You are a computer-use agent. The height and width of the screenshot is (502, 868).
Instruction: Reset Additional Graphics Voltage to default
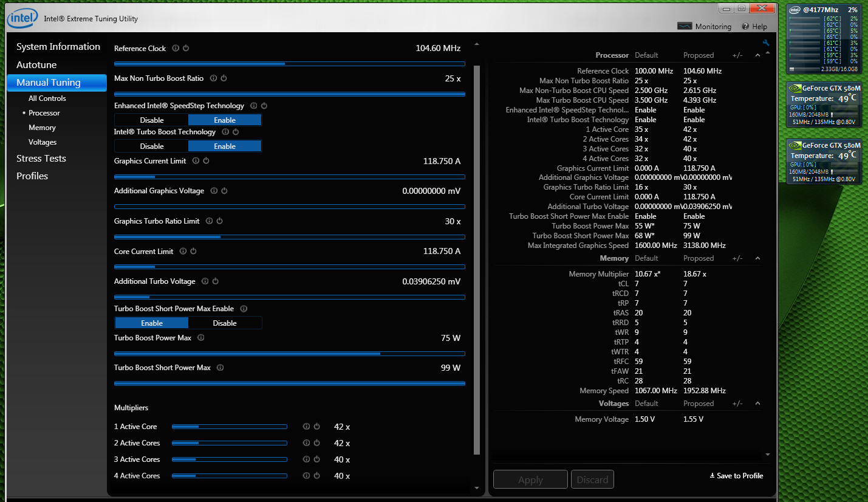click(x=224, y=191)
